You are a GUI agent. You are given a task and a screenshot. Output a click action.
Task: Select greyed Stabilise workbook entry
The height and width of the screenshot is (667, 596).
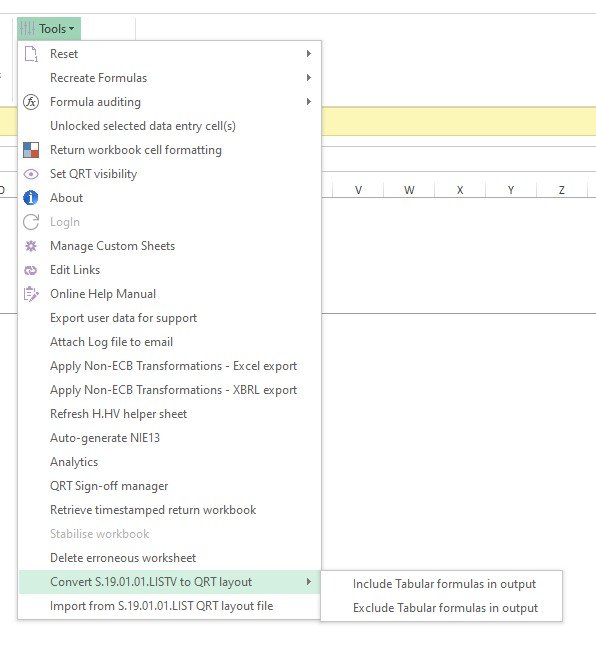169,534
